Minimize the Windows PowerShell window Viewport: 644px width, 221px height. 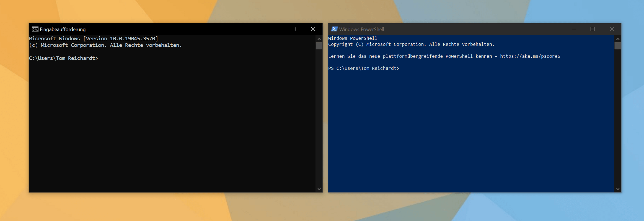click(x=574, y=29)
